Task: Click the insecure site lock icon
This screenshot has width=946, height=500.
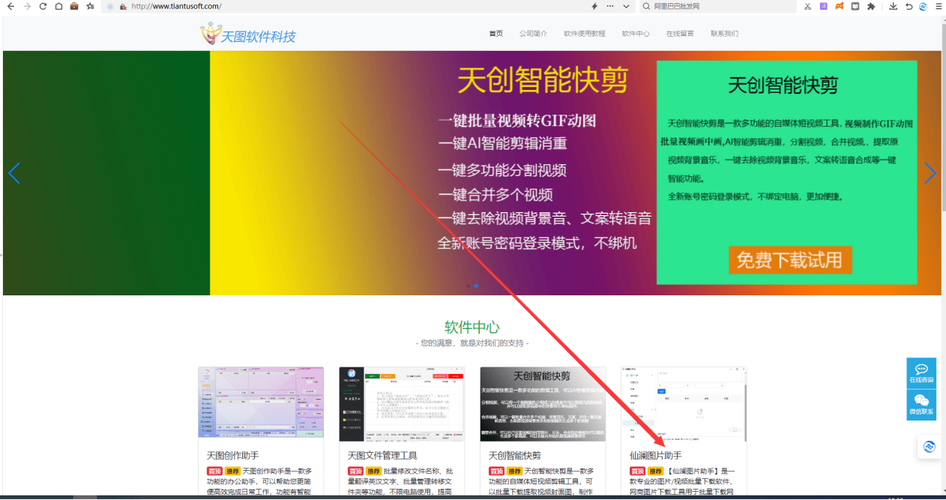Action: pyautogui.click(x=123, y=7)
